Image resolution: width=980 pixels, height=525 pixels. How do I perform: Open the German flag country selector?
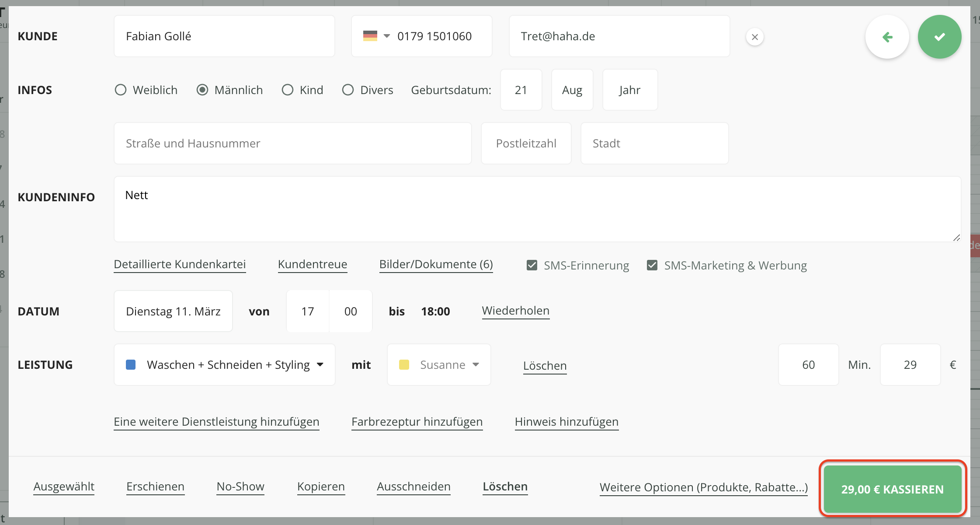[376, 36]
